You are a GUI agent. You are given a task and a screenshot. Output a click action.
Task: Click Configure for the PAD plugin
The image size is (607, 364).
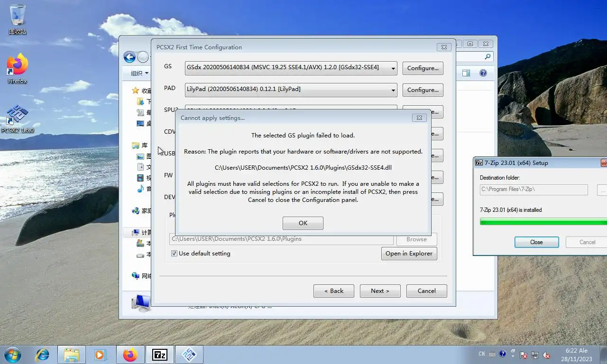[x=423, y=90]
